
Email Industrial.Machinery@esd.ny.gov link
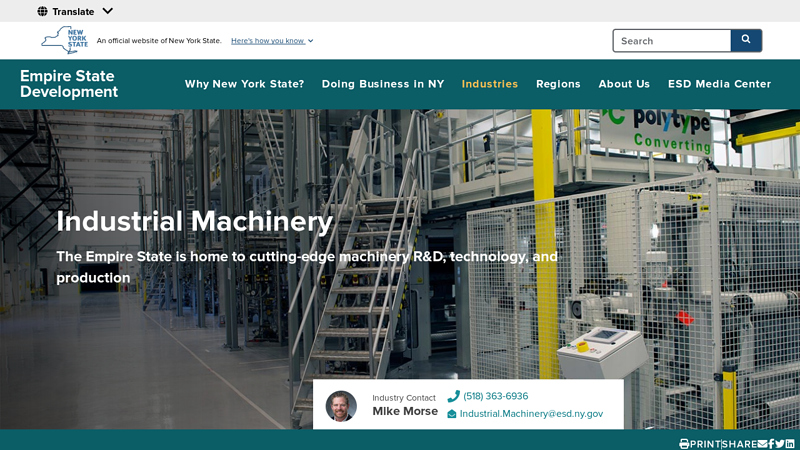[x=531, y=414]
